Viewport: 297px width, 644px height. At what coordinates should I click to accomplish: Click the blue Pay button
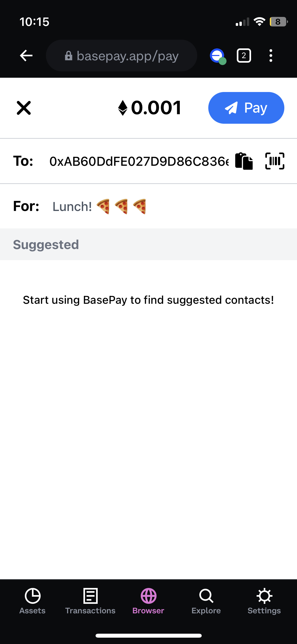(x=246, y=108)
